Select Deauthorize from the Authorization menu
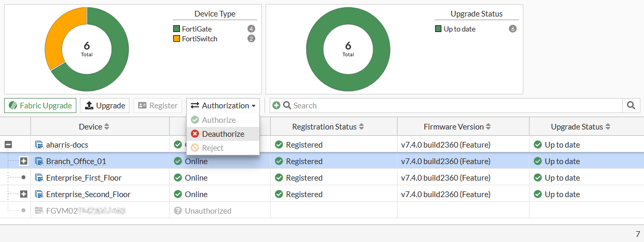 (x=223, y=134)
